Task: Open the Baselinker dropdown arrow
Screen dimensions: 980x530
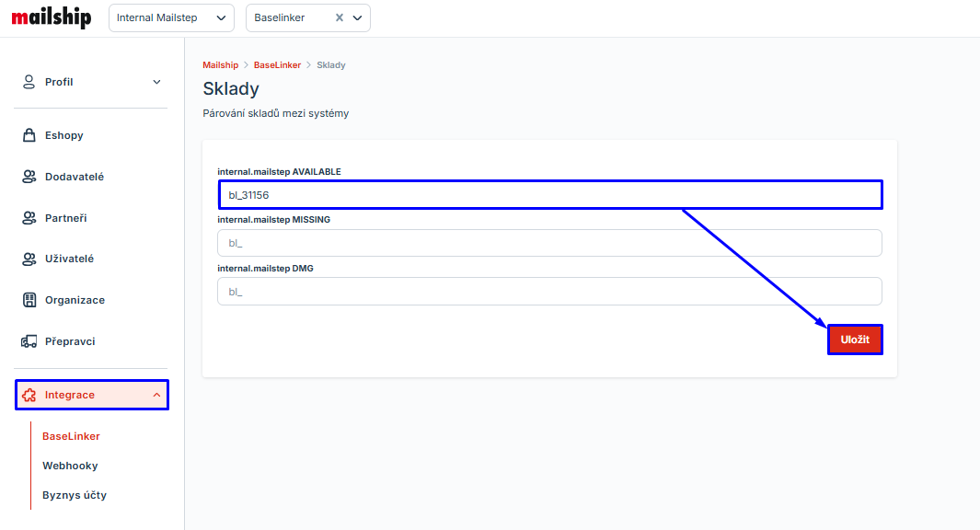Action: (x=358, y=17)
